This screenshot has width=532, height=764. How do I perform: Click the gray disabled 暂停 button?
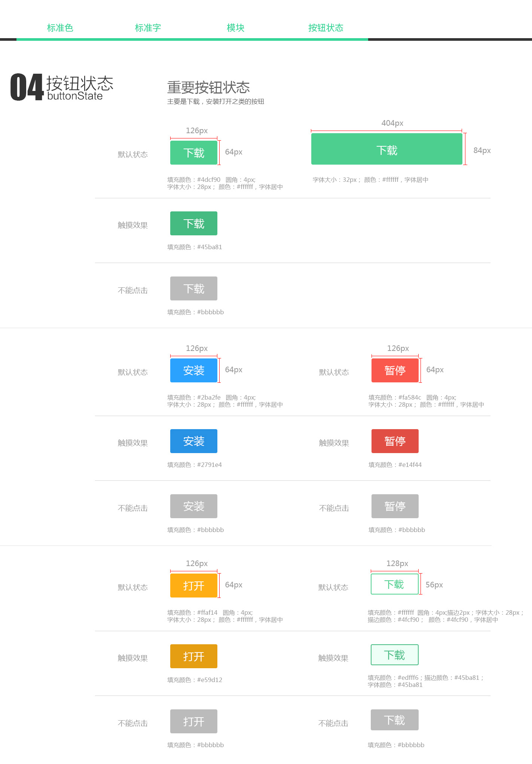click(395, 506)
